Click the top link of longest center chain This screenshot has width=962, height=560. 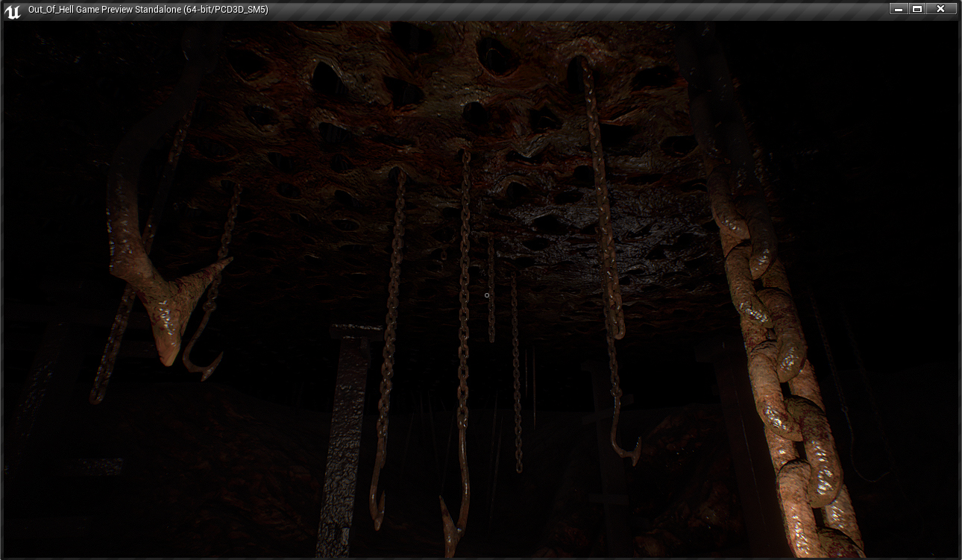pos(465,158)
